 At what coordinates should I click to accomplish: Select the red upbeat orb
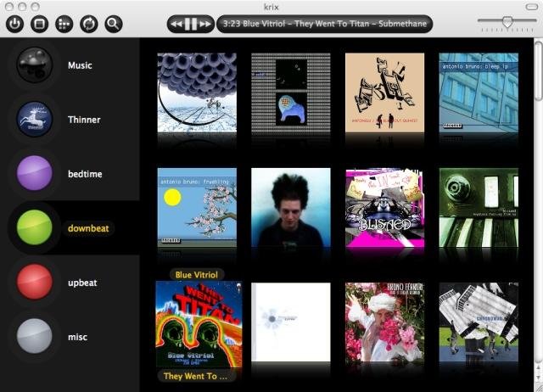(x=35, y=282)
